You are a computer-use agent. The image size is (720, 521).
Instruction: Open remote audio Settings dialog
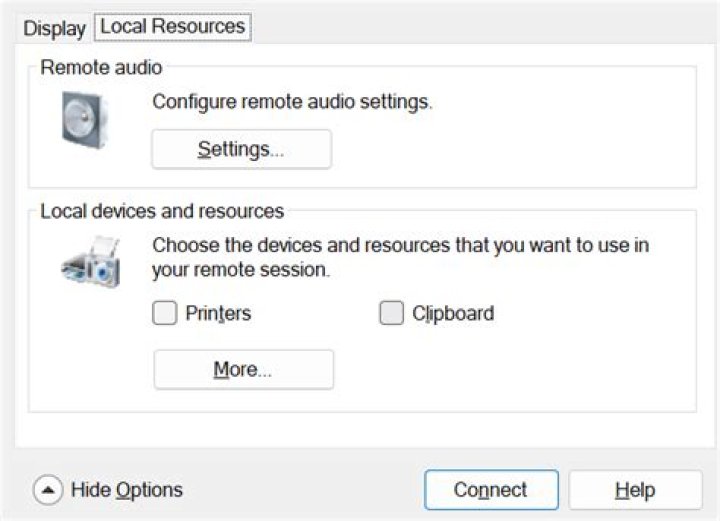click(x=242, y=149)
